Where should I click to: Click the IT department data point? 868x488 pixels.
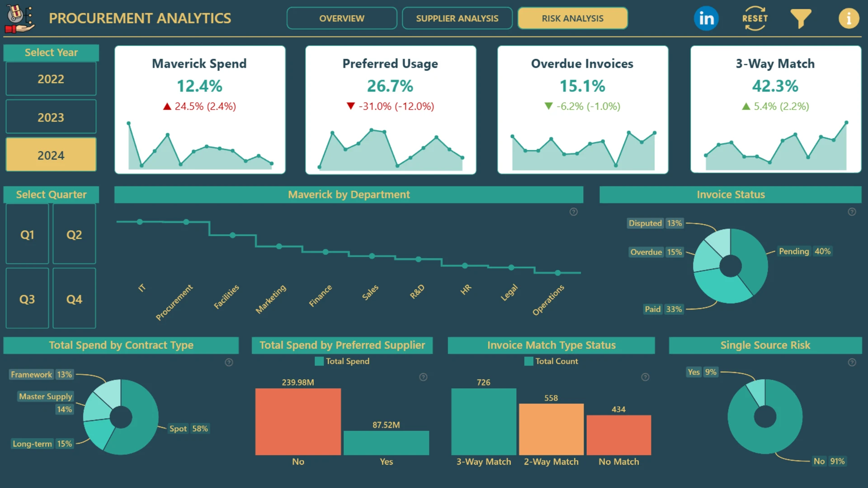click(x=140, y=222)
